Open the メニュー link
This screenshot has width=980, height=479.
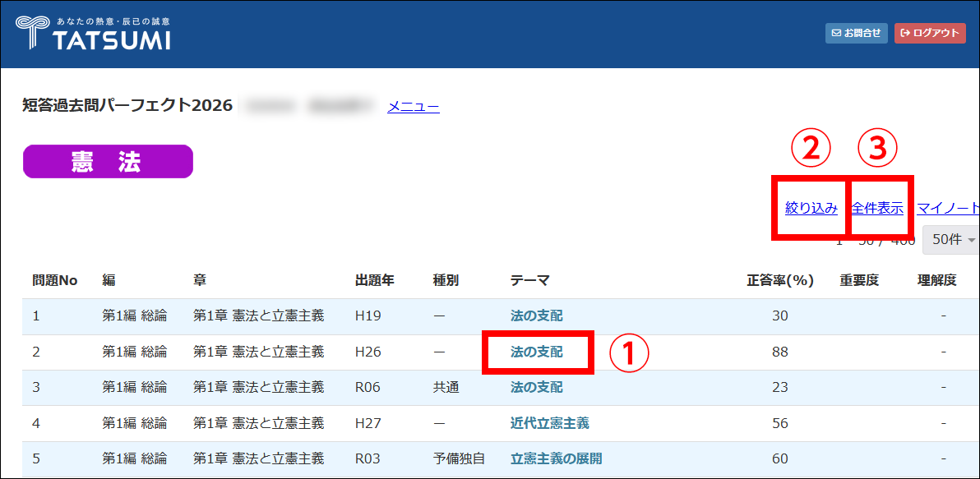(413, 106)
